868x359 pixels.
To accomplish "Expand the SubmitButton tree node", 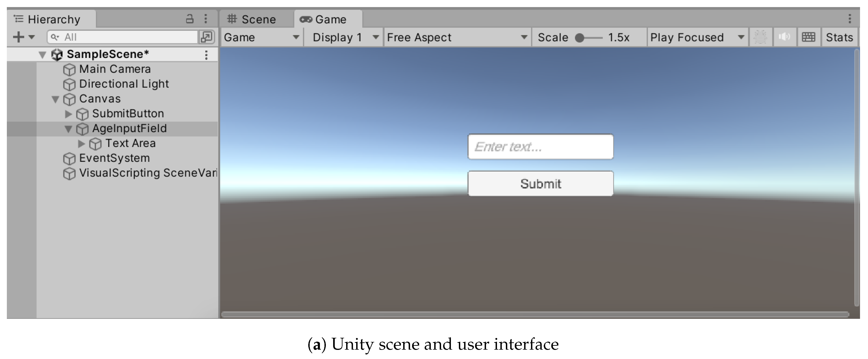I will (x=68, y=114).
